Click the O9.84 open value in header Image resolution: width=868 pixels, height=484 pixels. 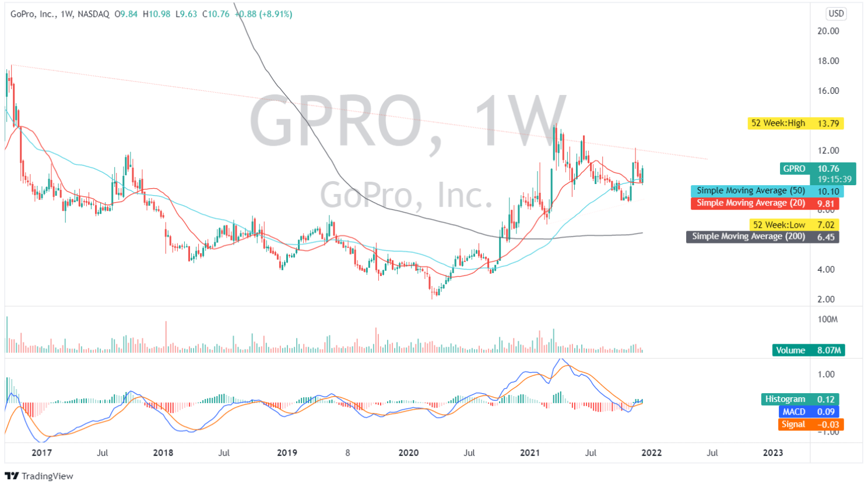coord(125,14)
